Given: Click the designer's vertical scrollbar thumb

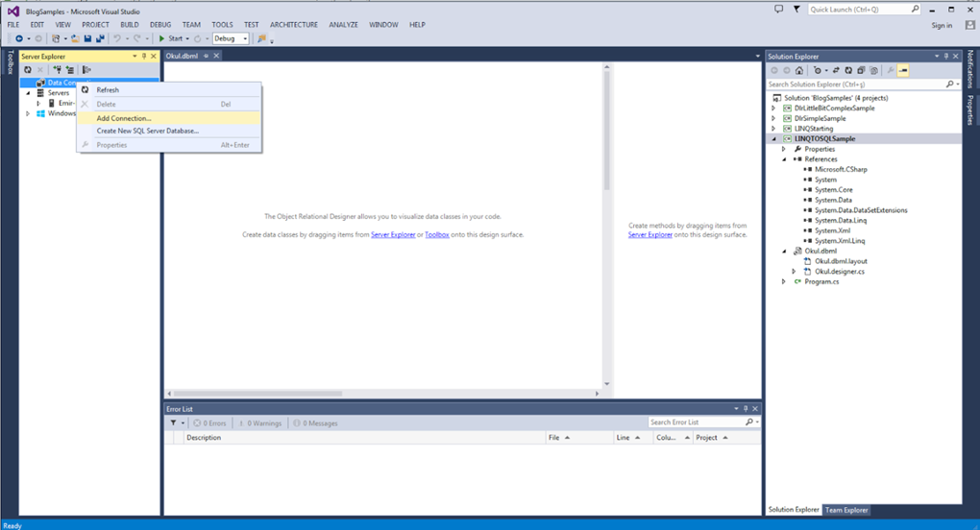Looking at the screenshot, I should point(606,132).
